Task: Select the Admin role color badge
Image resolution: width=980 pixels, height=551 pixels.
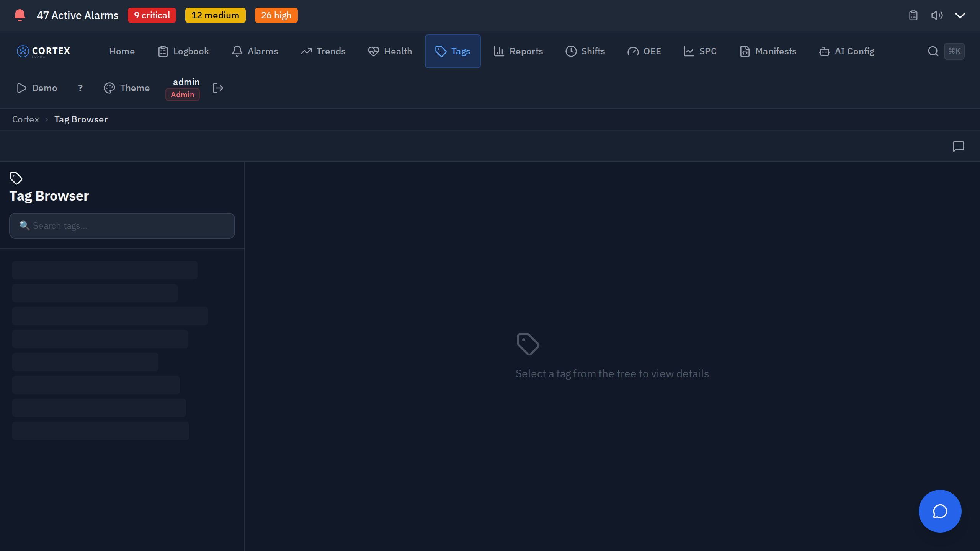Action: (182, 94)
